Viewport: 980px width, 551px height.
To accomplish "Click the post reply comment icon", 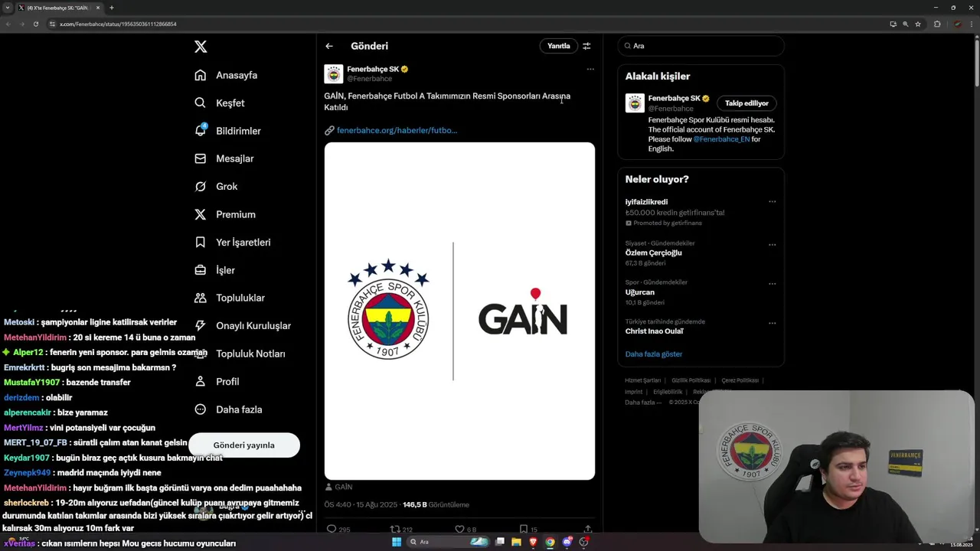I will pyautogui.click(x=332, y=529).
